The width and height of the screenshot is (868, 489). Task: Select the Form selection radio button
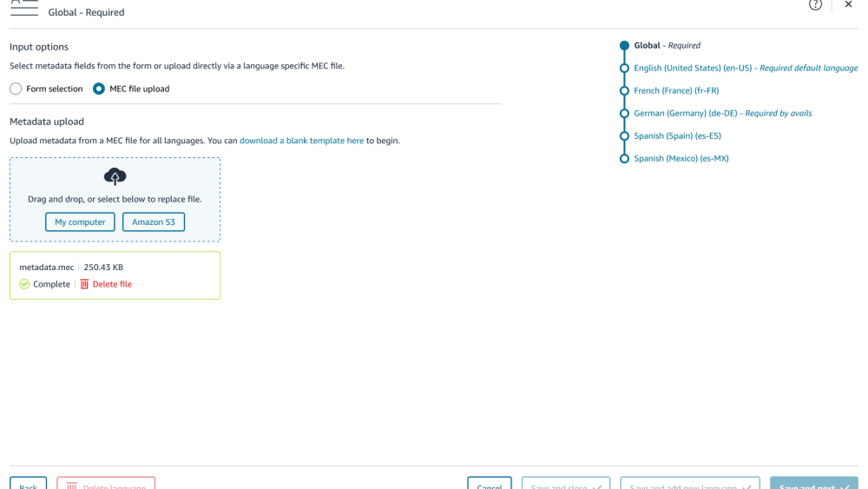(16, 89)
